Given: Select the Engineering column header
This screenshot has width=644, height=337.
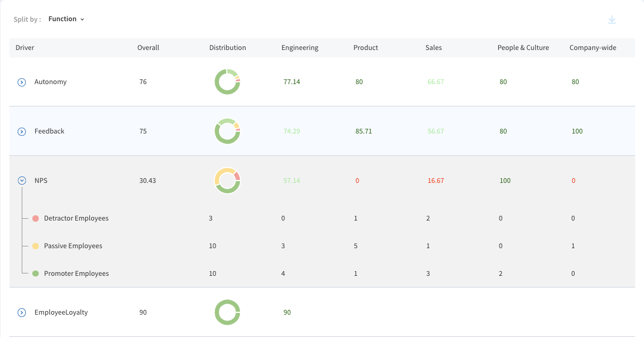Looking at the screenshot, I should (x=300, y=48).
